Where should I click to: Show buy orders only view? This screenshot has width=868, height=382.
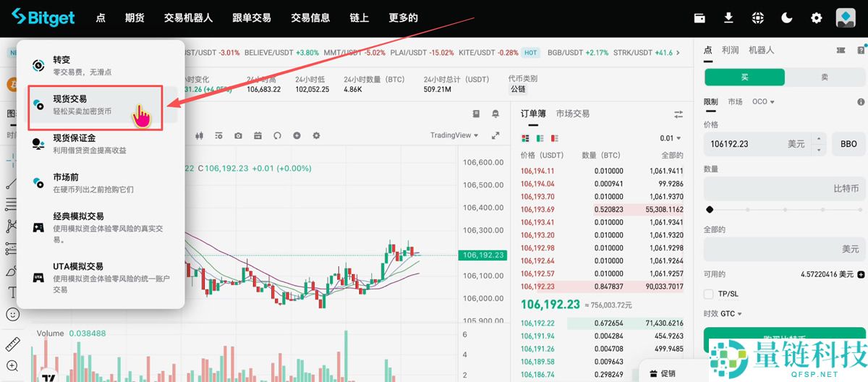point(539,138)
